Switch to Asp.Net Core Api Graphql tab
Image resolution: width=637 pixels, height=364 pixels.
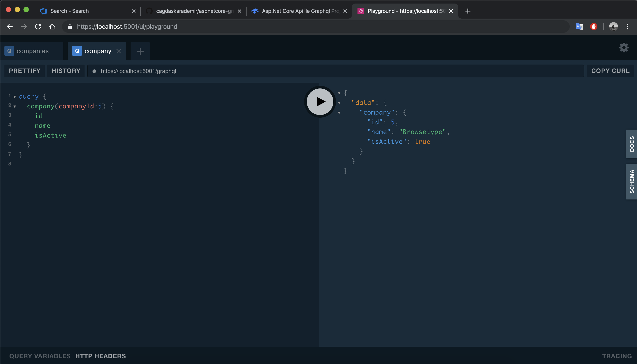click(x=299, y=11)
